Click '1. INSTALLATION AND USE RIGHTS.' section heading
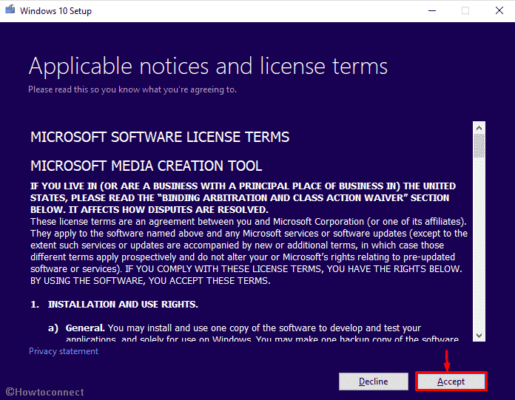 click(x=114, y=304)
